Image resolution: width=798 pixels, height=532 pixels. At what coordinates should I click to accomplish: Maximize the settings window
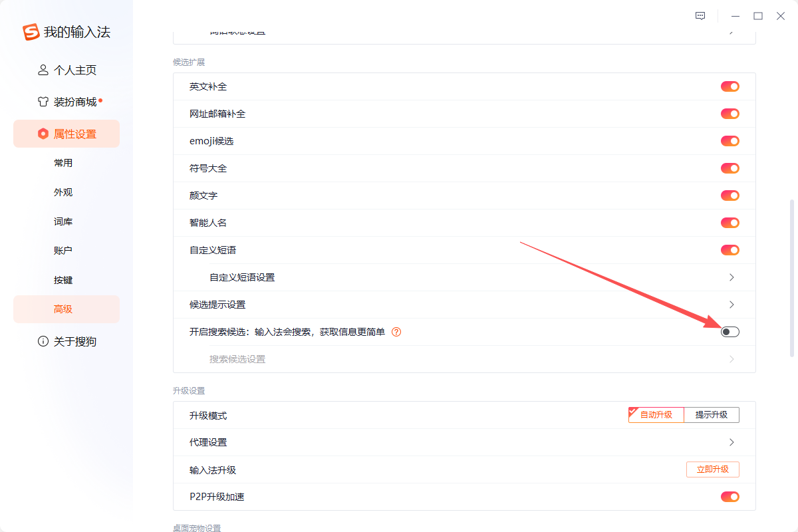coord(758,16)
